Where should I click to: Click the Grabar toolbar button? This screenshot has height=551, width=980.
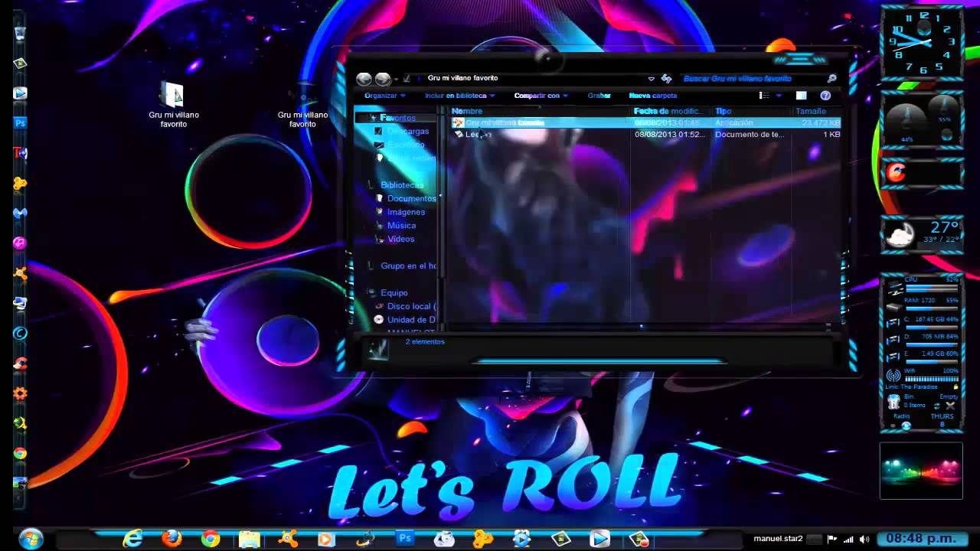coord(599,96)
